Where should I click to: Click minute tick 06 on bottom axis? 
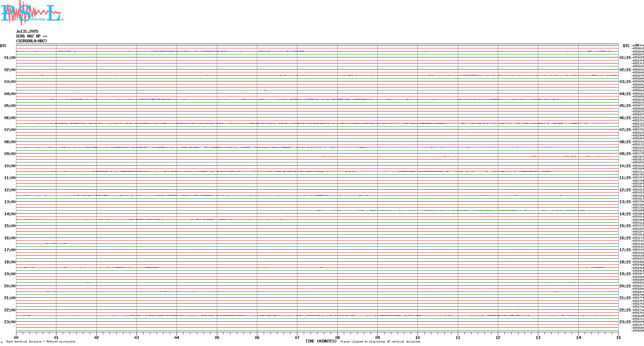tap(257, 337)
